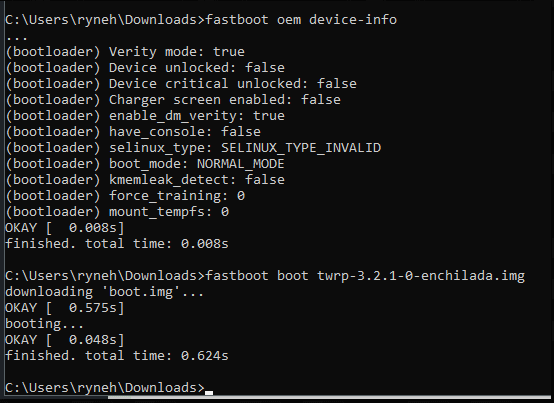Viewport: 554px width, 403px height.
Task: Click the empty scrollbar track left of thumb
Action: [57, 398]
